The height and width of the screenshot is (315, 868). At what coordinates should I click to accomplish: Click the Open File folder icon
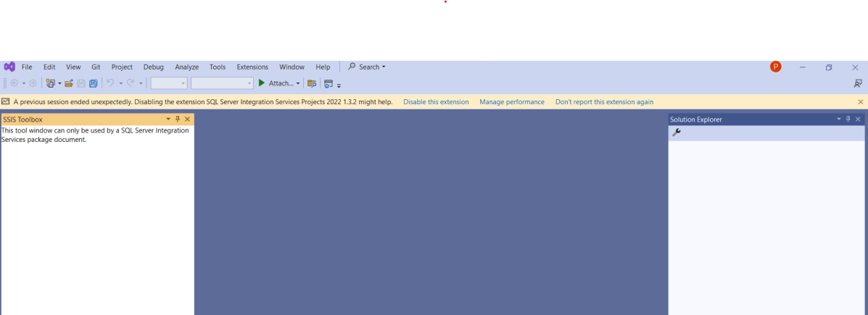(69, 83)
